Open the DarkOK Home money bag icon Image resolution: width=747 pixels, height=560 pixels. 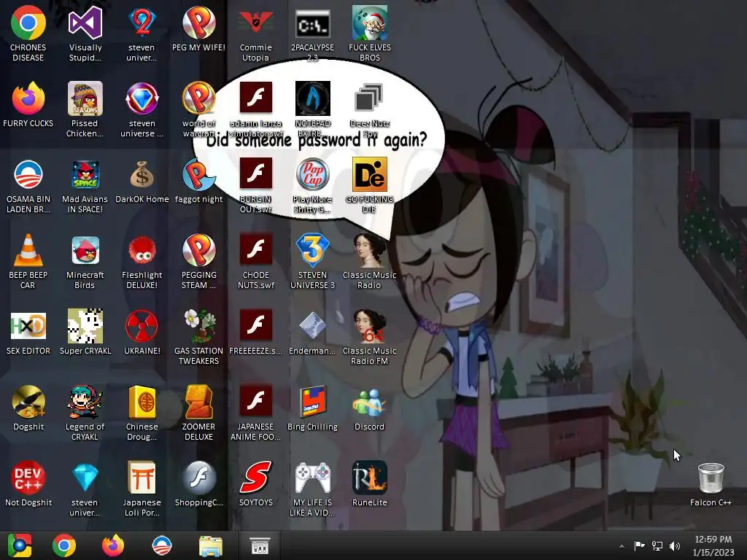pyautogui.click(x=142, y=182)
